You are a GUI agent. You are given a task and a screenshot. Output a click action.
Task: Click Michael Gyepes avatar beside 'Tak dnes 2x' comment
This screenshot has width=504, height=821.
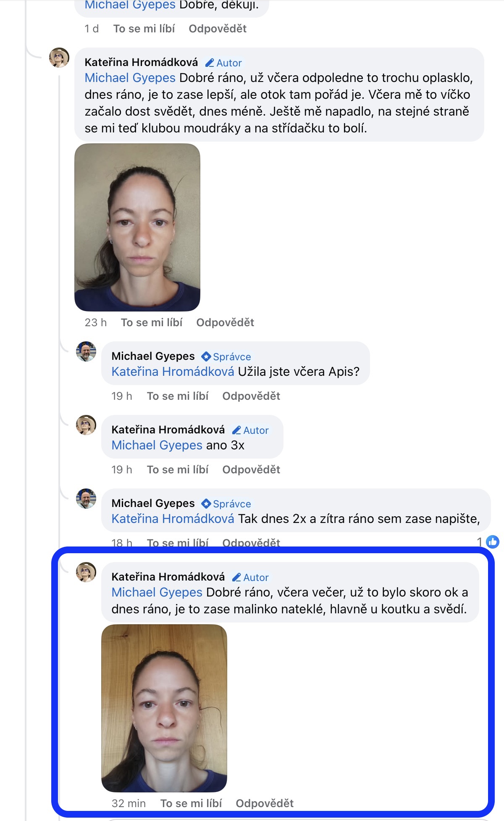[x=86, y=499]
